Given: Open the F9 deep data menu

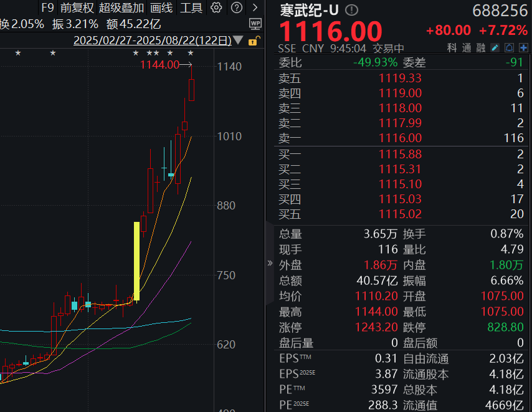Looking at the screenshot, I should pos(47,7).
